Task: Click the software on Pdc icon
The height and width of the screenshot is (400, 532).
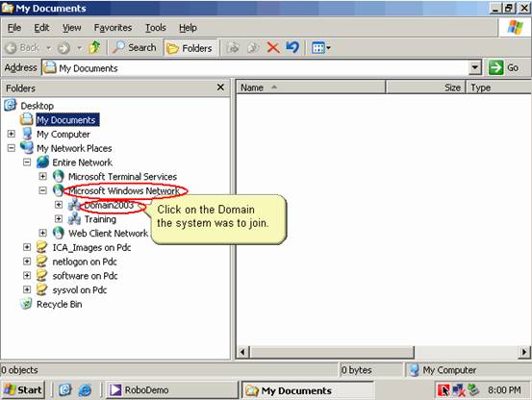Action: [x=42, y=275]
